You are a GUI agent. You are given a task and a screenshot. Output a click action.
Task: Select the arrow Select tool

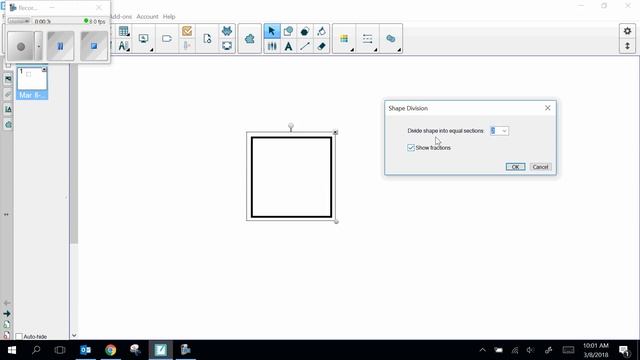(272, 31)
